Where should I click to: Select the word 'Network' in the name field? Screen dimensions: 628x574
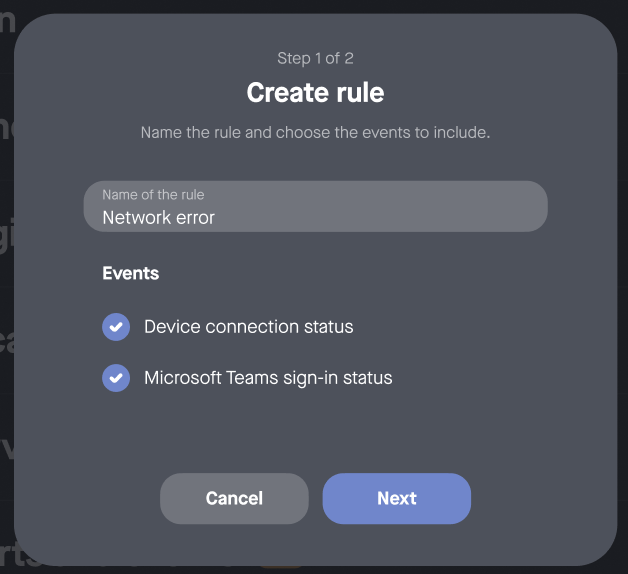136,217
